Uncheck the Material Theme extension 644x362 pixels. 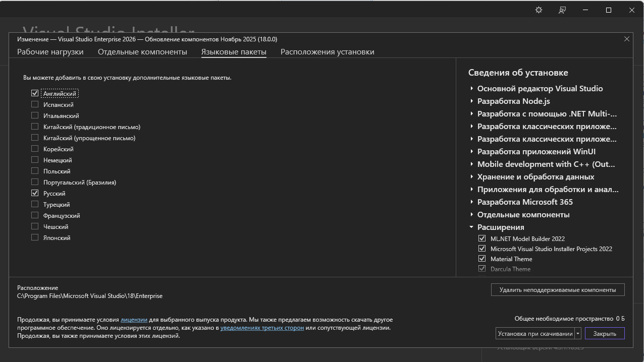[482, 259]
